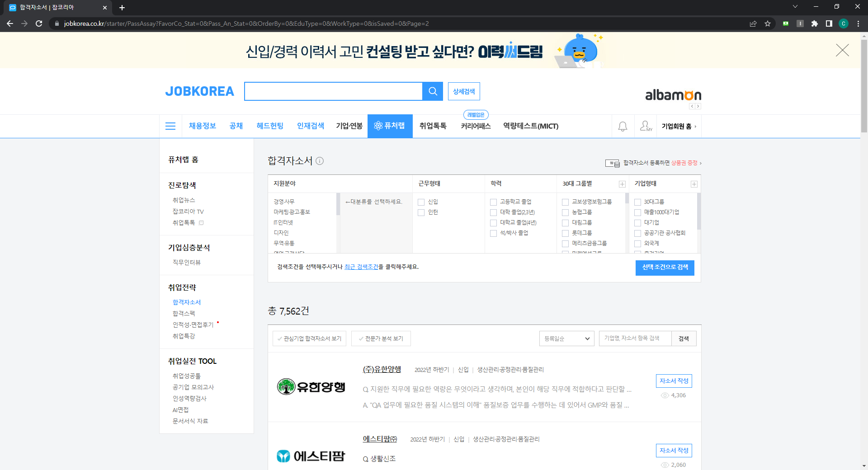868x470 pixels.
Task: Toggle 관심기업 합격자소서 보기 filter
Action: click(310, 338)
